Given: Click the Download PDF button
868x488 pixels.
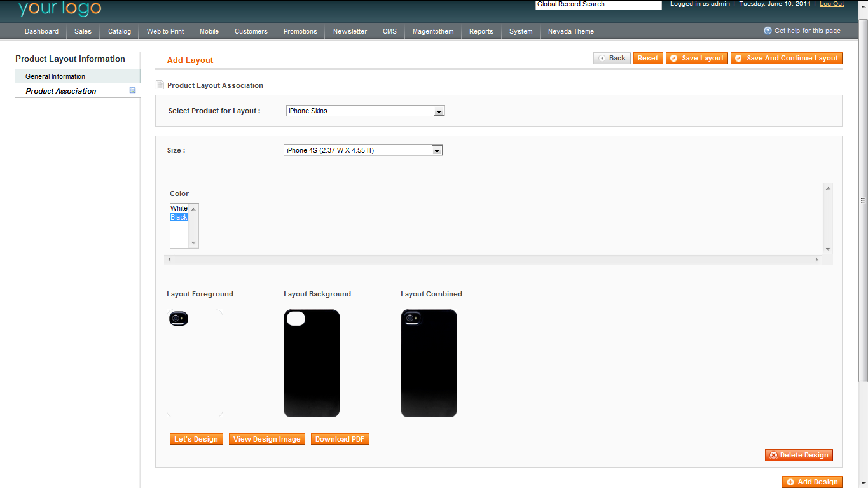Looking at the screenshot, I should point(340,439).
